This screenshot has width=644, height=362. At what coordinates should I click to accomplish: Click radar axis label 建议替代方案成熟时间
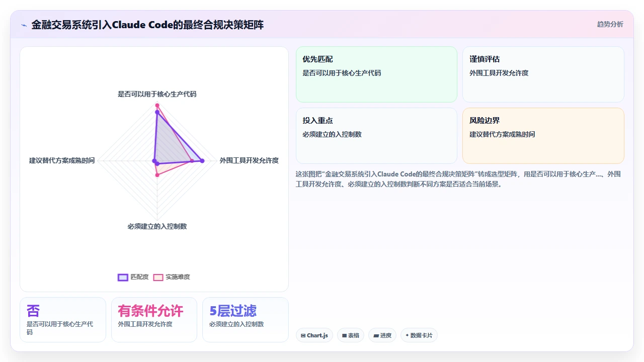tap(62, 160)
